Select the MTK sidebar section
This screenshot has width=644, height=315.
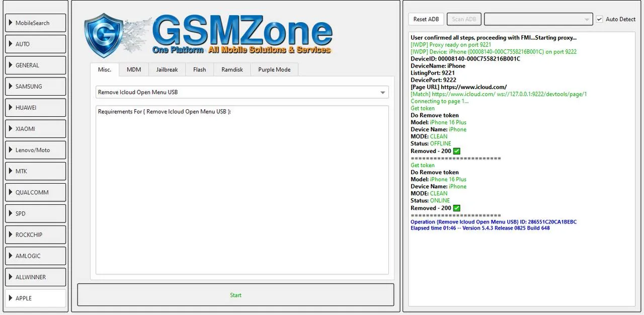tap(36, 171)
